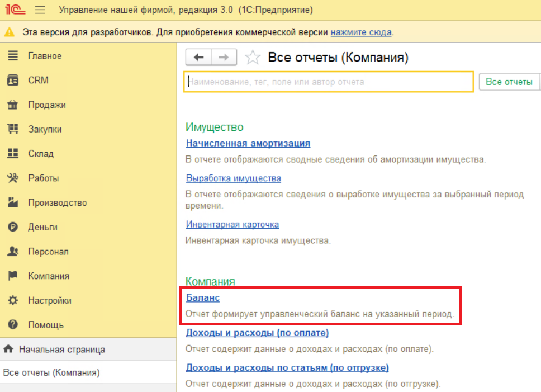Open Деньги section label
This screenshot has height=392, width=541.
(43, 228)
